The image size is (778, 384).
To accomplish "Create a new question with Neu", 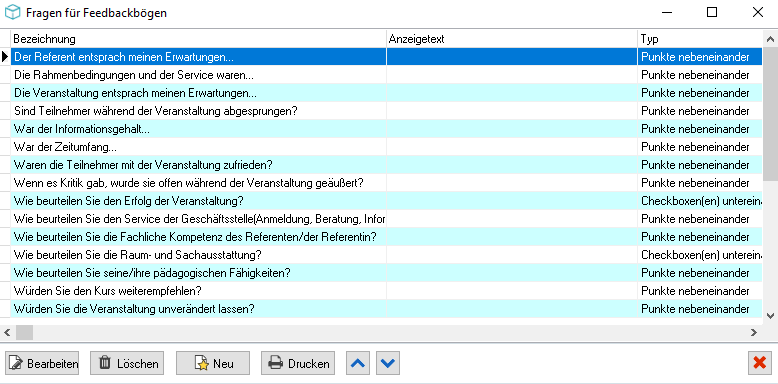I will click(x=213, y=364).
